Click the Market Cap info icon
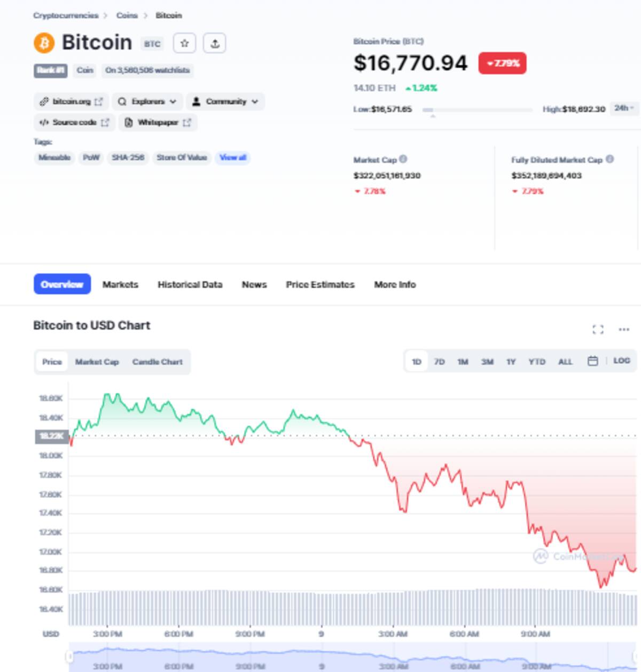The width and height of the screenshot is (641, 672). (403, 159)
